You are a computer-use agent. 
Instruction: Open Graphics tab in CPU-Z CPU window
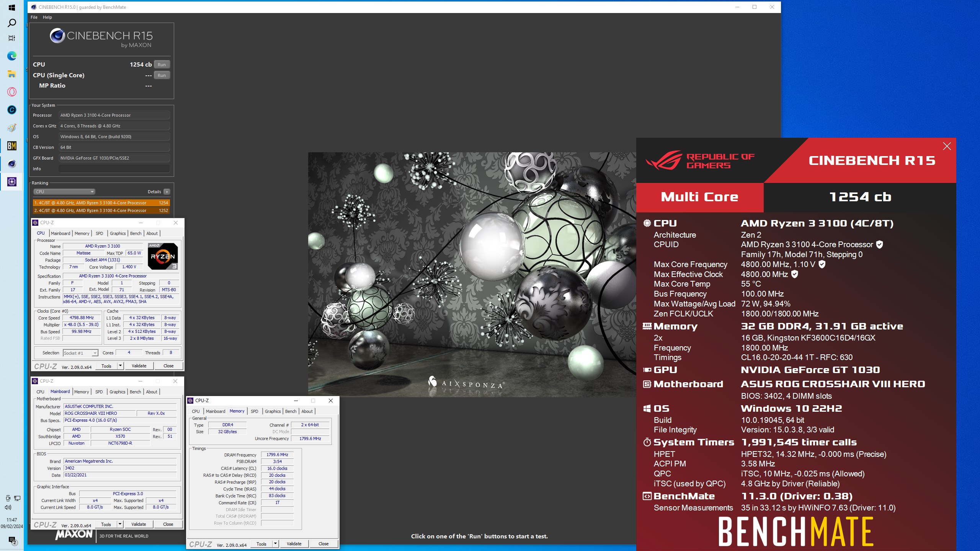(118, 233)
